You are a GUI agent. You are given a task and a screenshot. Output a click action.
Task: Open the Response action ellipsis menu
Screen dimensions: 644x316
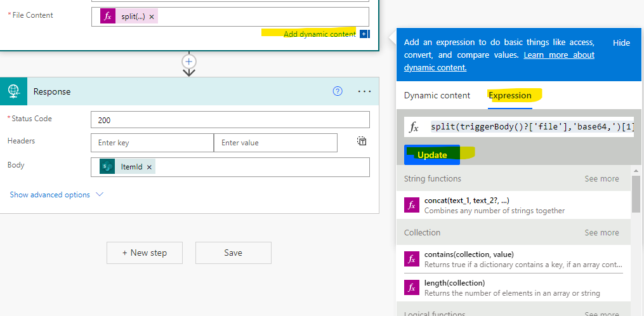click(x=364, y=91)
